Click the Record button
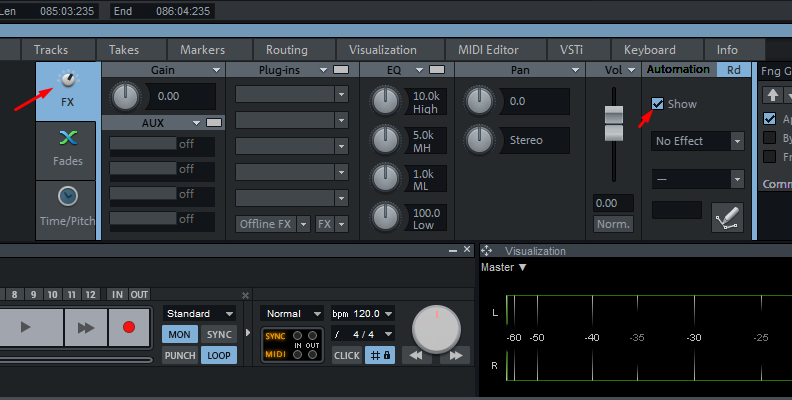 [129, 327]
